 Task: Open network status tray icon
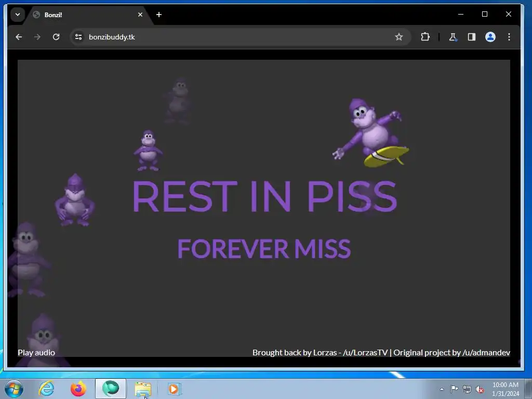click(x=467, y=389)
